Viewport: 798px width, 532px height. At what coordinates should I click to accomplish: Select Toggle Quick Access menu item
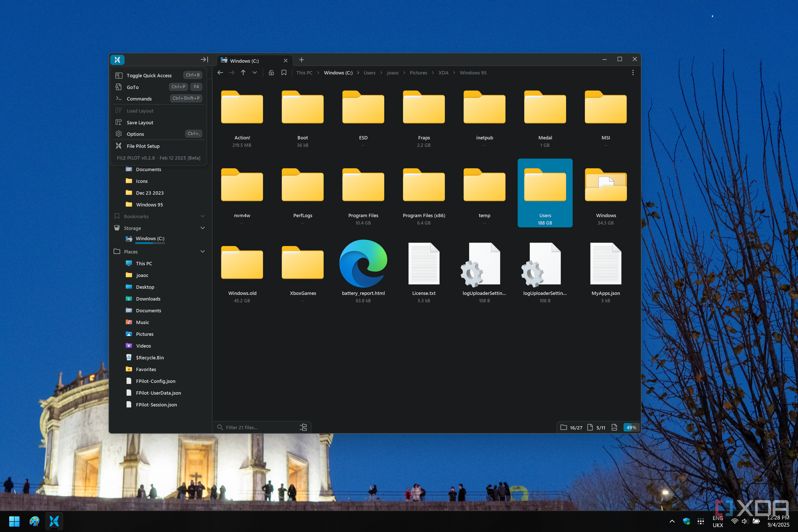click(149, 75)
